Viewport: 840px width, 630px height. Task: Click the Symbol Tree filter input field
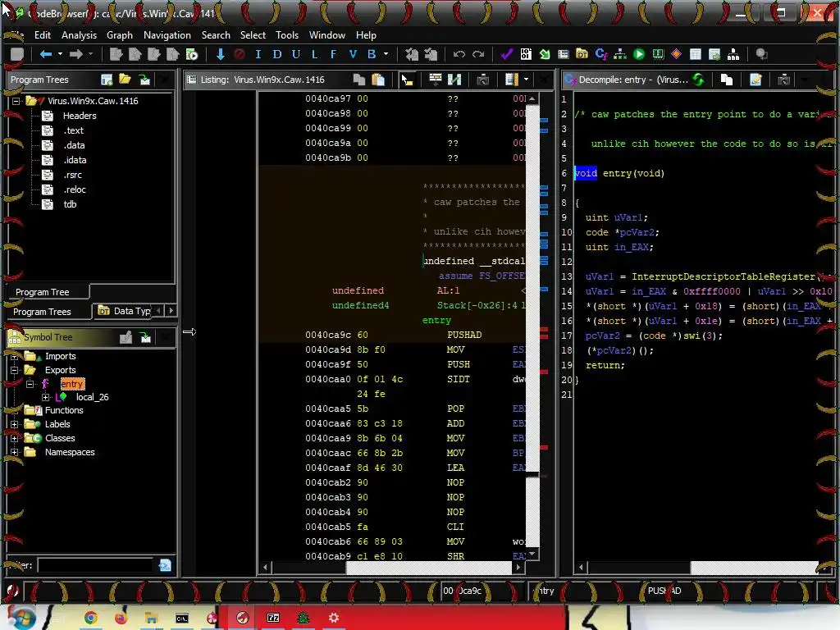pos(96,565)
